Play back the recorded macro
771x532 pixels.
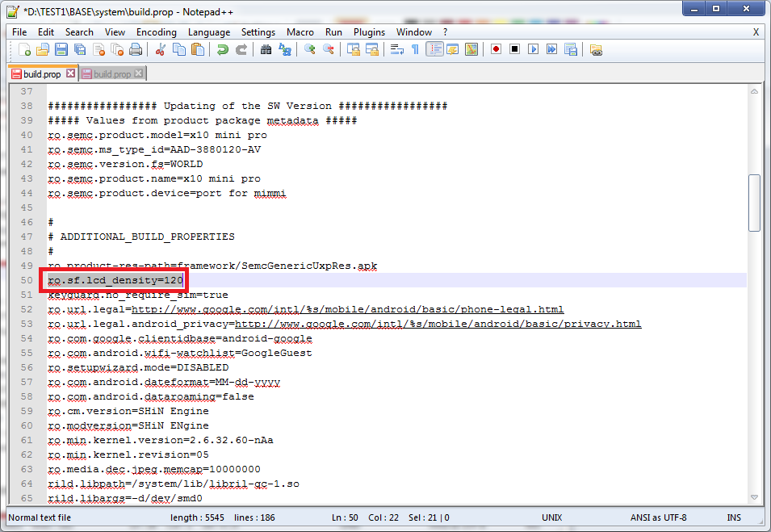[x=534, y=50]
